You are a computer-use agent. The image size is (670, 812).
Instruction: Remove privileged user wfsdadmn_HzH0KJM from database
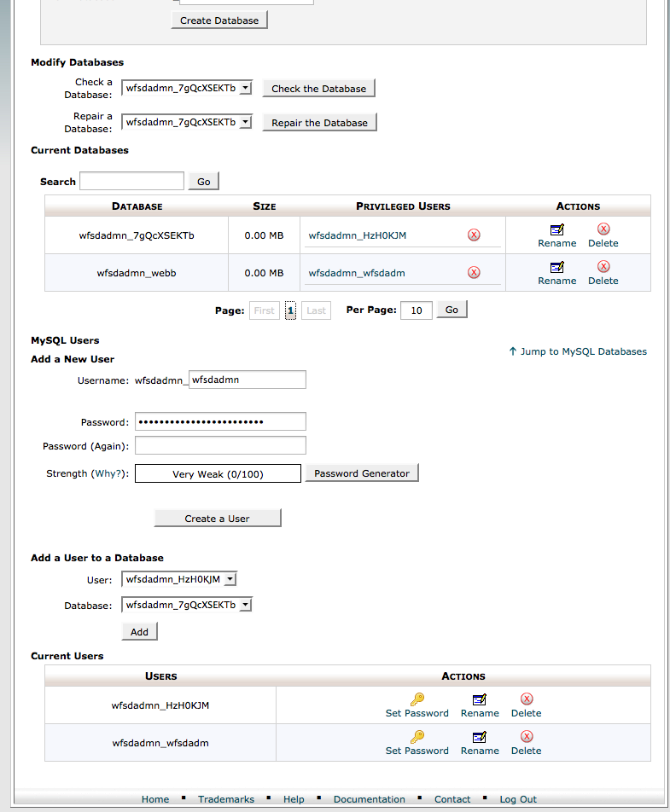point(474,235)
